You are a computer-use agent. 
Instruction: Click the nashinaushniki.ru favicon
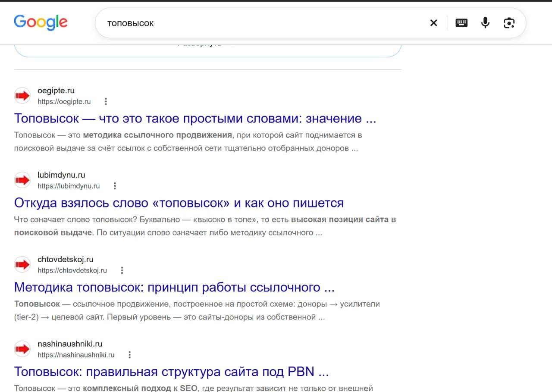22,349
